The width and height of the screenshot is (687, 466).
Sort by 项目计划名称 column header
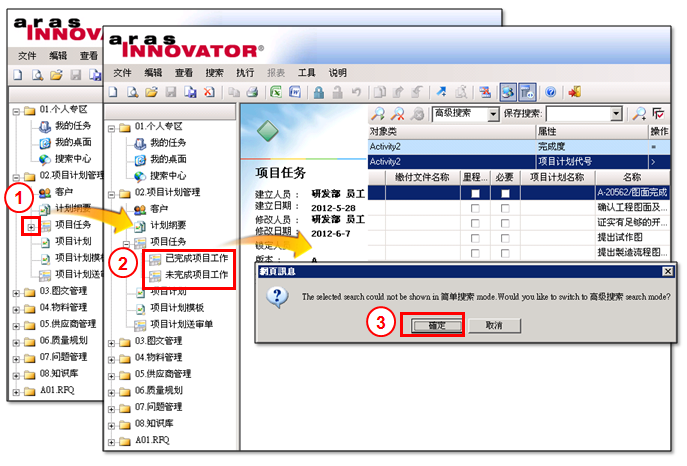(557, 177)
